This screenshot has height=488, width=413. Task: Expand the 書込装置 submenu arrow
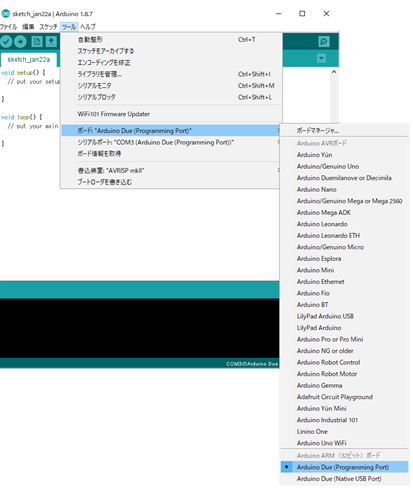coord(278,170)
